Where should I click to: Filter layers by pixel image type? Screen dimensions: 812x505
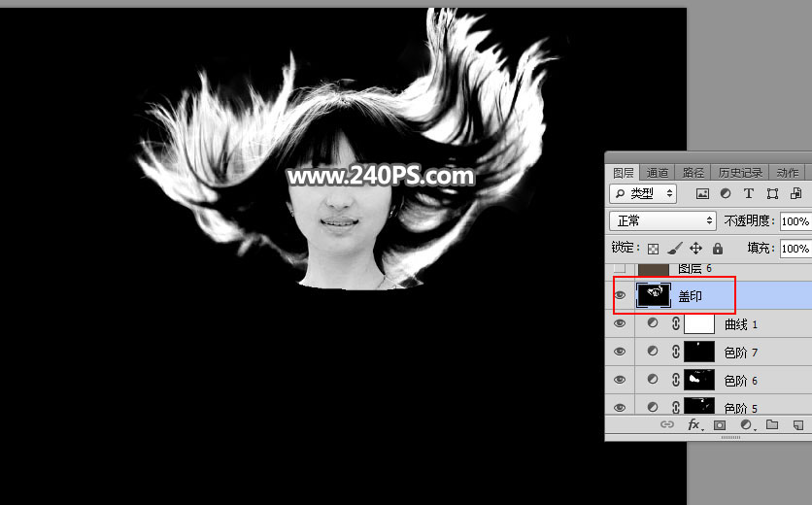pyautogui.click(x=703, y=194)
